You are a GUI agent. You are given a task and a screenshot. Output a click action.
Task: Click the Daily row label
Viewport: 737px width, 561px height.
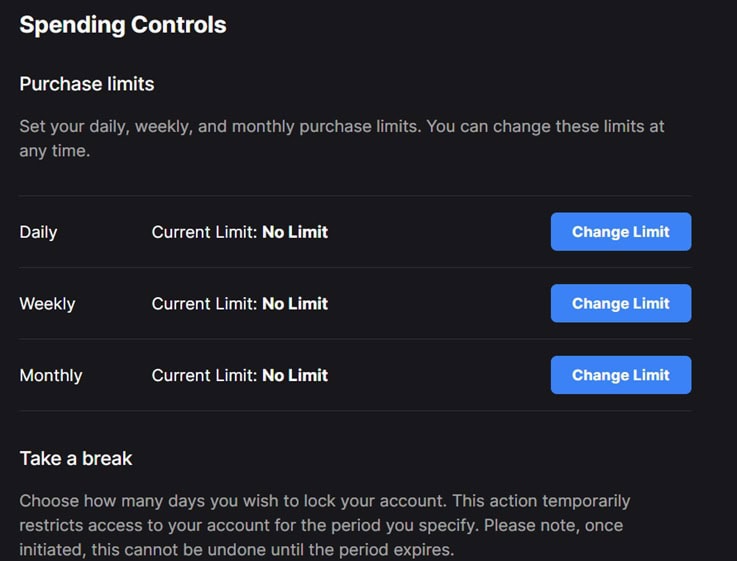38,232
